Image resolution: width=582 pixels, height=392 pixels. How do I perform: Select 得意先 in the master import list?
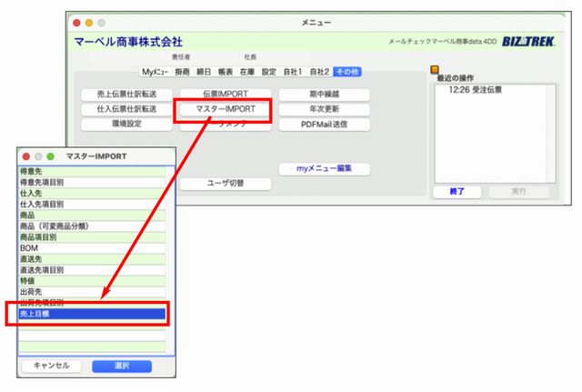[91, 170]
